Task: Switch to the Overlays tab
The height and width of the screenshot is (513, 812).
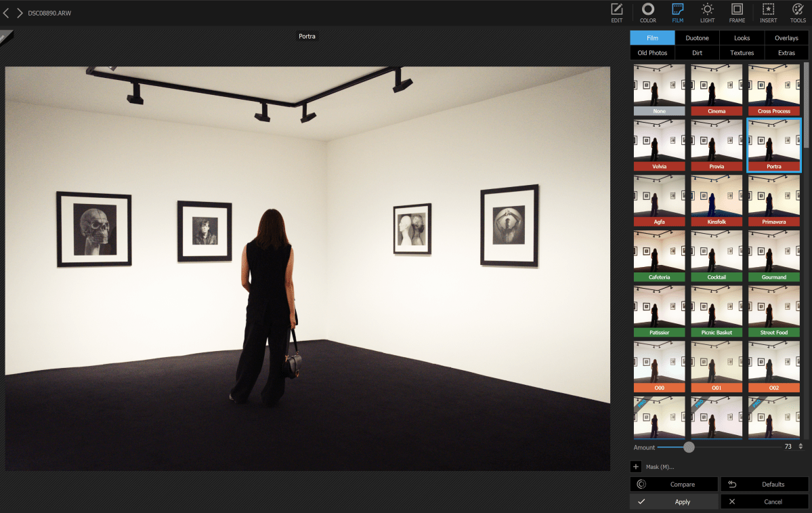Action: [786, 38]
